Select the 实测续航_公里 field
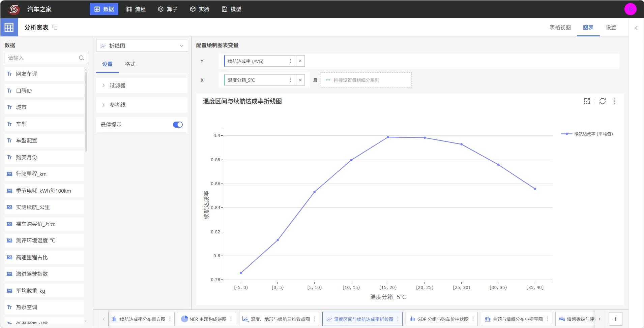The height and width of the screenshot is (328, 644). (x=44, y=207)
